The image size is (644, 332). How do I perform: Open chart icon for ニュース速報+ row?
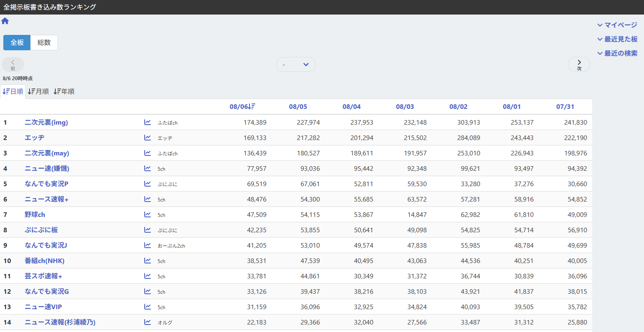click(147, 199)
